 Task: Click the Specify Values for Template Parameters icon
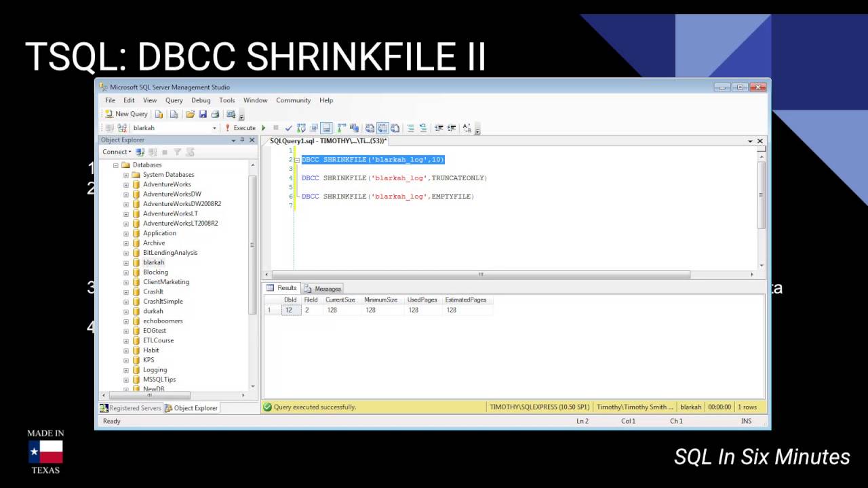click(467, 127)
